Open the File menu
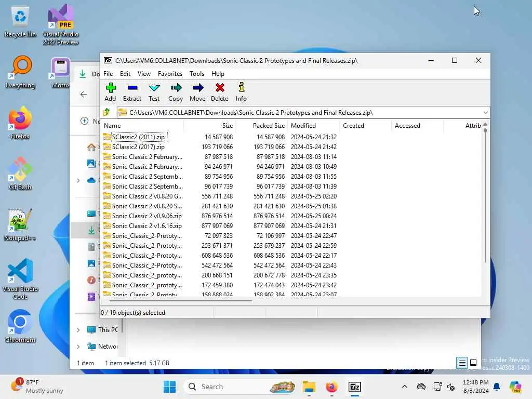This screenshot has width=532, height=399. [108, 74]
